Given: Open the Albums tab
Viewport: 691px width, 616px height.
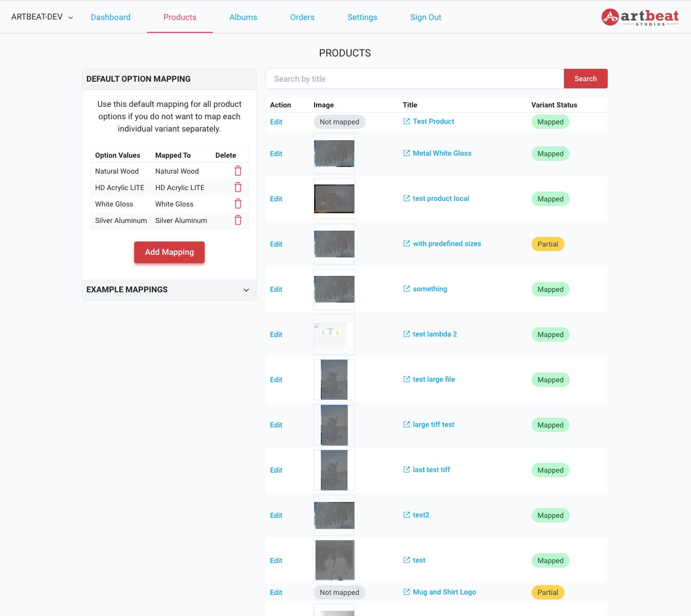Looking at the screenshot, I should pyautogui.click(x=243, y=17).
